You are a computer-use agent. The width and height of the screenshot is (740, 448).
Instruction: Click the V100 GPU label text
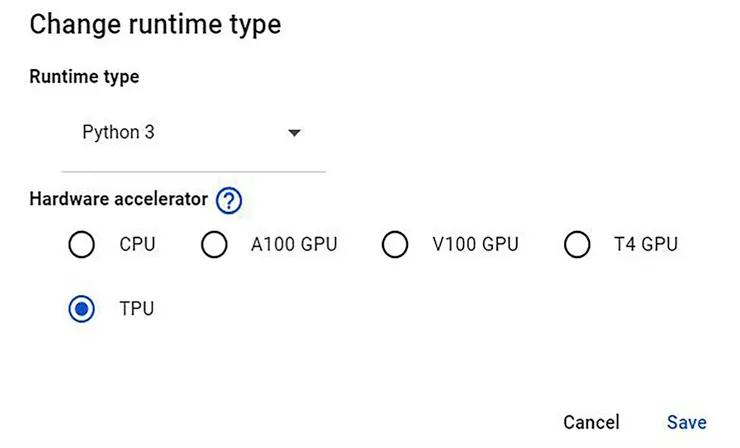pos(475,245)
